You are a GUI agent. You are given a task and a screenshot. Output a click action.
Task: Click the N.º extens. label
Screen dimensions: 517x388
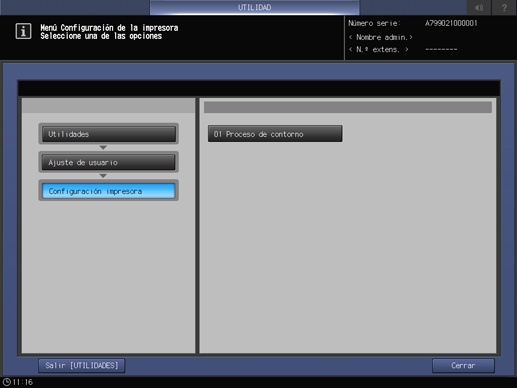pos(379,50)
